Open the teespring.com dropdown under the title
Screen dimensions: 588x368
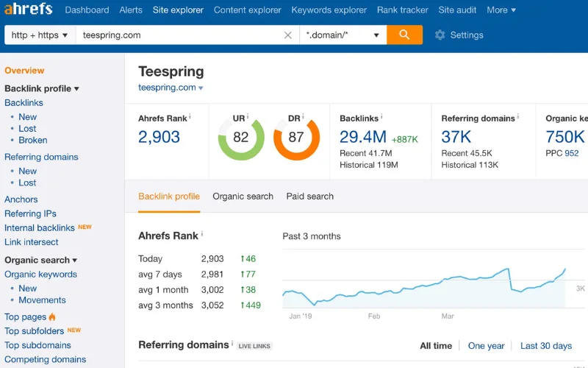click(171, 88)
